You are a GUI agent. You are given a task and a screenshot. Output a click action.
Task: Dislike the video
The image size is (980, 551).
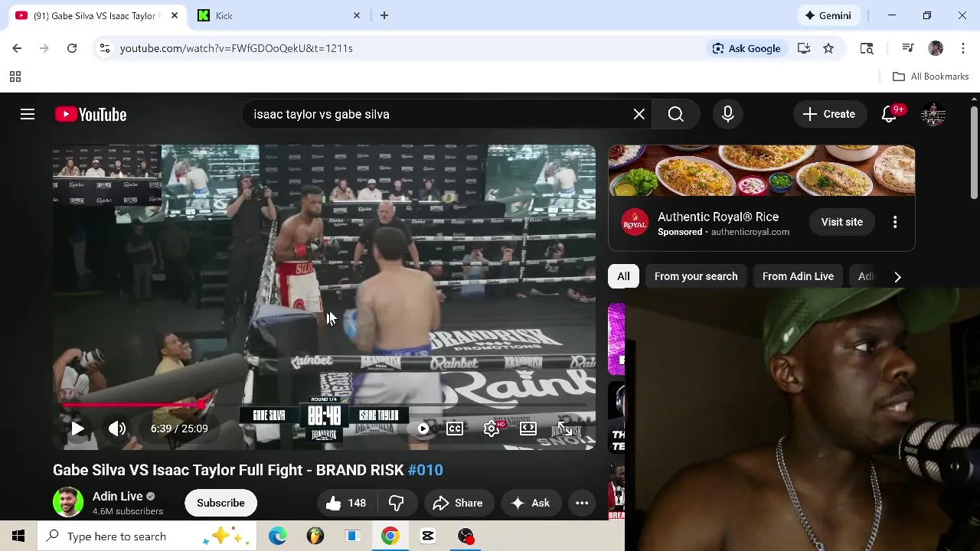point(396,503)
